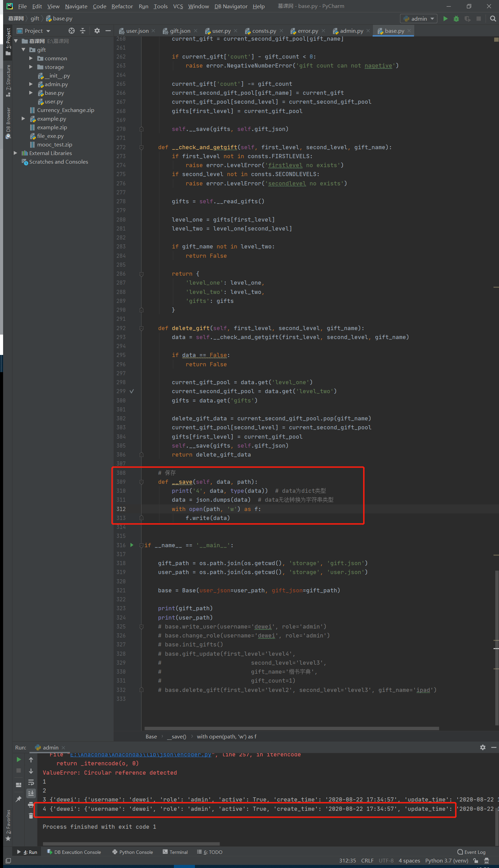499x868 pixels.
Task: Click the editor vertical scrollbar thumb
Action: click(x=496, y=648)
